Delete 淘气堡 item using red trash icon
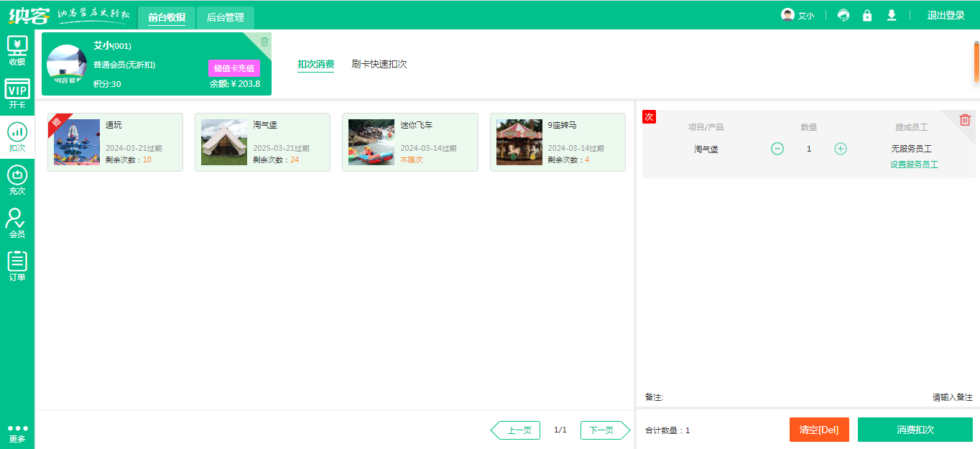The height and width of the screenshot is (449, 980). point(965,120)
